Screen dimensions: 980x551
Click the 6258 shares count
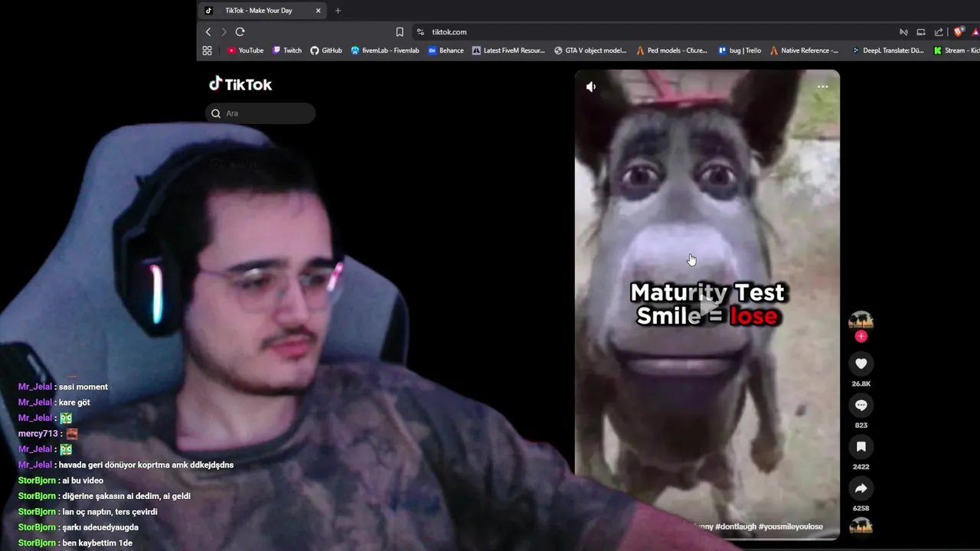click(861, 508)
